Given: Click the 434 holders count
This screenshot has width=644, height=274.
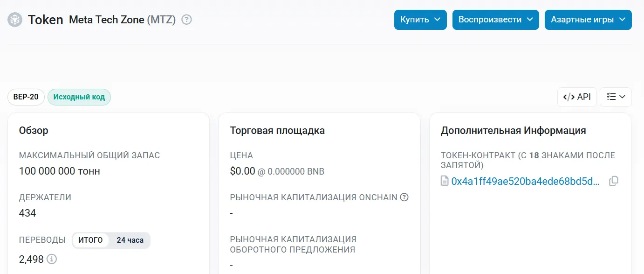Looking at the screenshot, I should (x=27, y=213).
